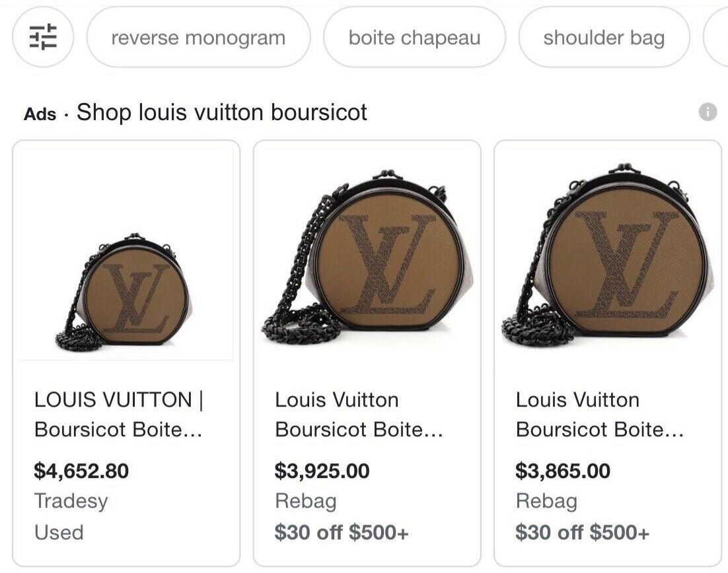Click the Rebag seller under $3,865.00
Viewport: 728px width, 573px height.
[546, 501]
